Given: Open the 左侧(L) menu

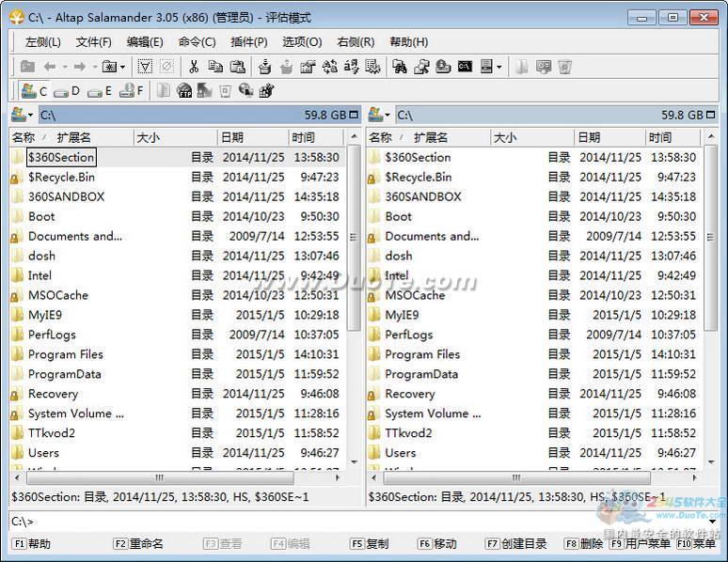Looking at the screenshot, I should coord(42,42).
